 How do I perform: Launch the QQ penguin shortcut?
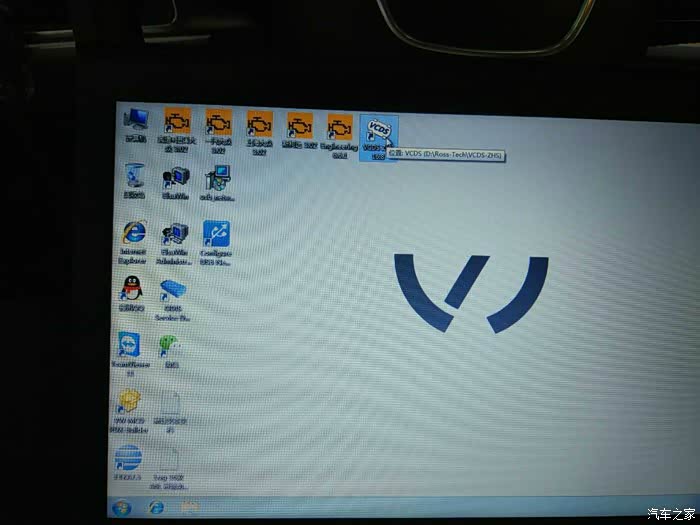(132, 293)
